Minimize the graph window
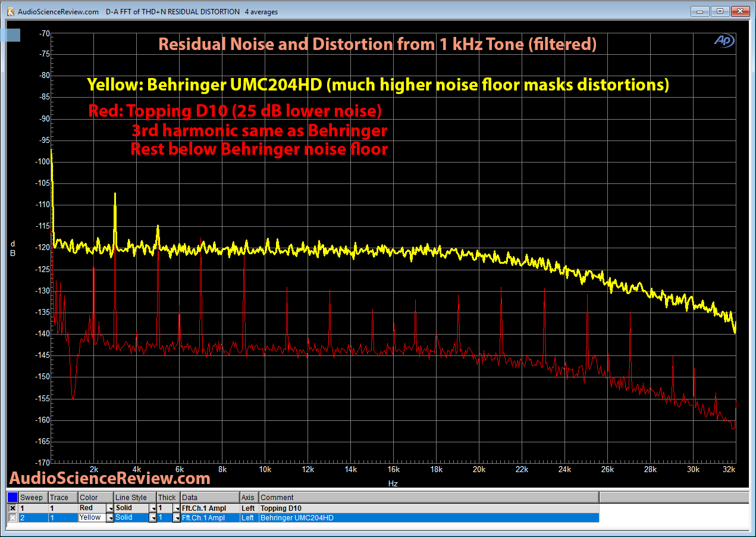 [701, 11]
